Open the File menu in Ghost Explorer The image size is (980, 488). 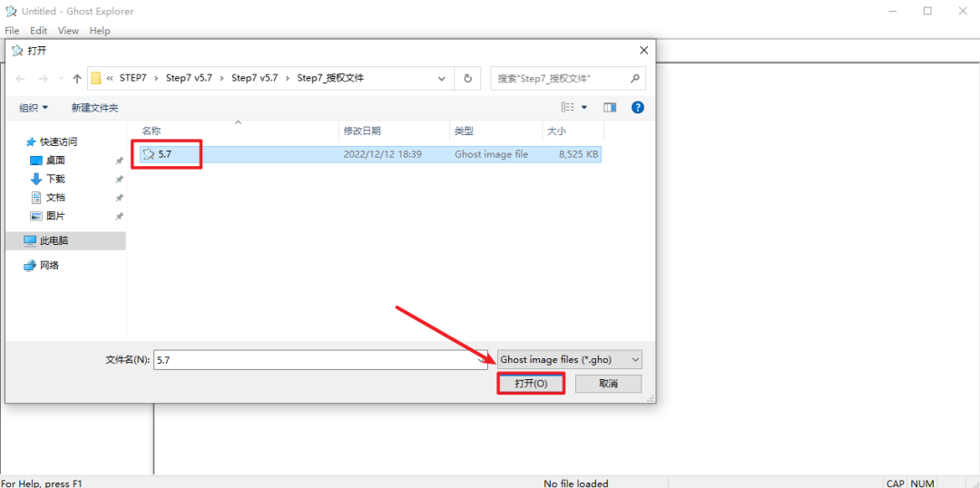[12, 31]
